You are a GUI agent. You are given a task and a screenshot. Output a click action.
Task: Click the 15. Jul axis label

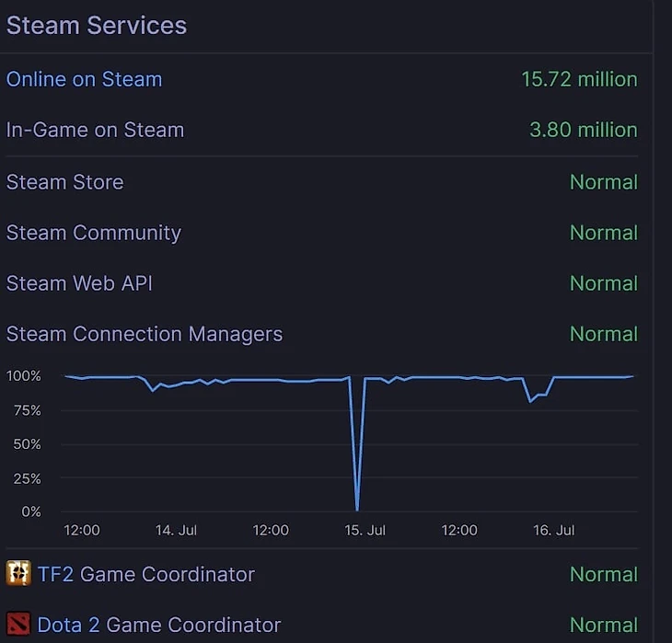365,531
